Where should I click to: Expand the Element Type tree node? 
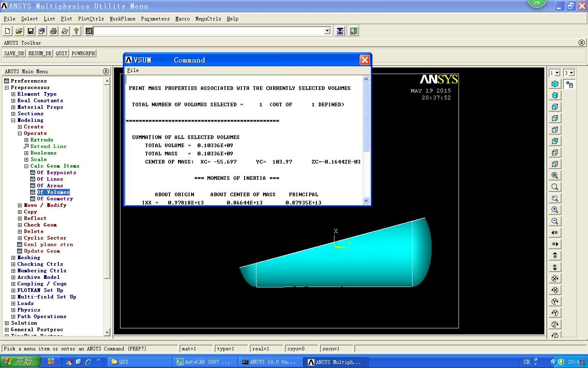tap(13, 94)
